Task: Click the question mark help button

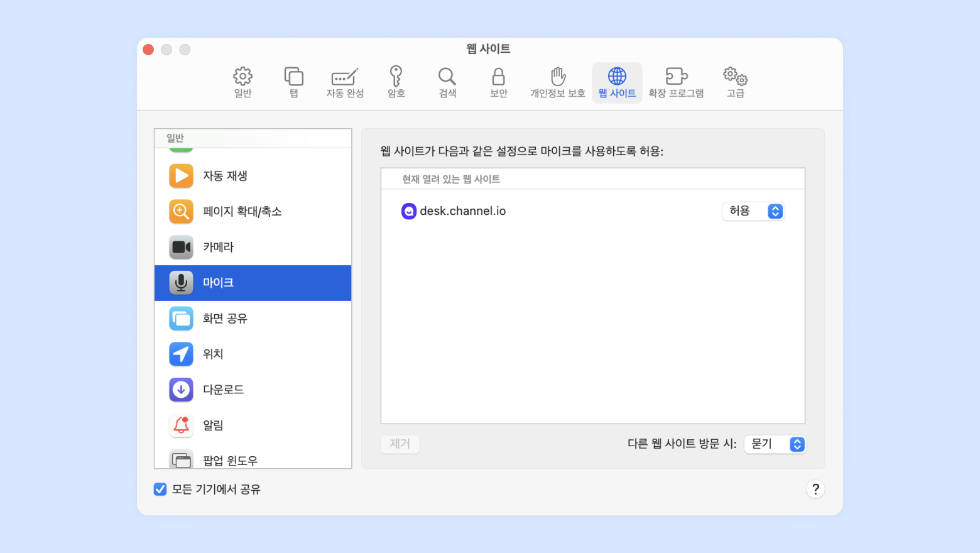Action: [x=815, y=489]
